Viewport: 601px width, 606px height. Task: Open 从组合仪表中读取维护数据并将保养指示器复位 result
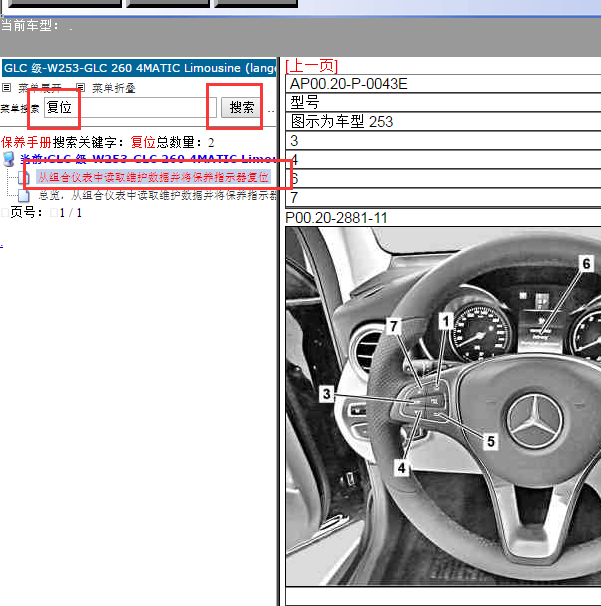[x=153, y=177]
